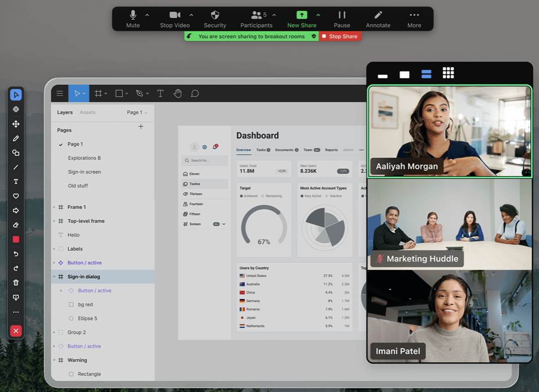This screenshot has width=539, height=392.
Task: Open the Page 1 dropdown in Layers panel
Action: point(137,112)
